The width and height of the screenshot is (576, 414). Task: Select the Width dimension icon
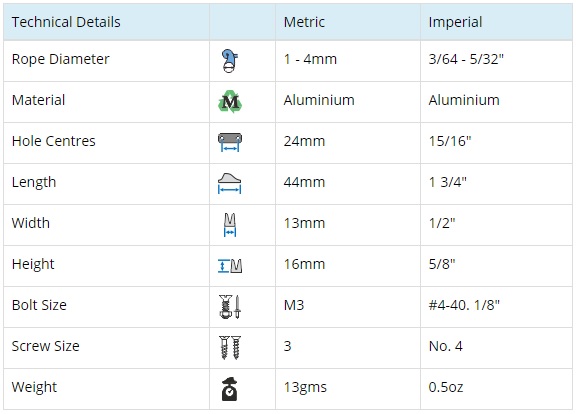click(x=230, y=224)
